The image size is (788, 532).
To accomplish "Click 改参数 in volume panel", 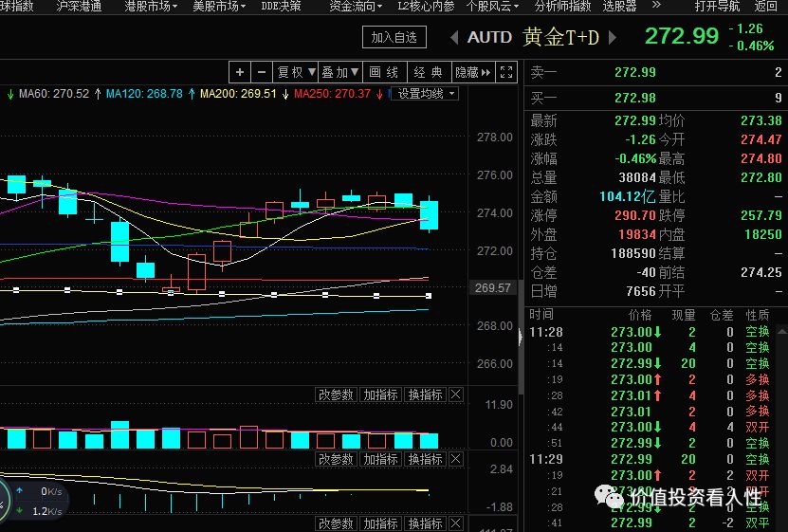I will (337, 394).
